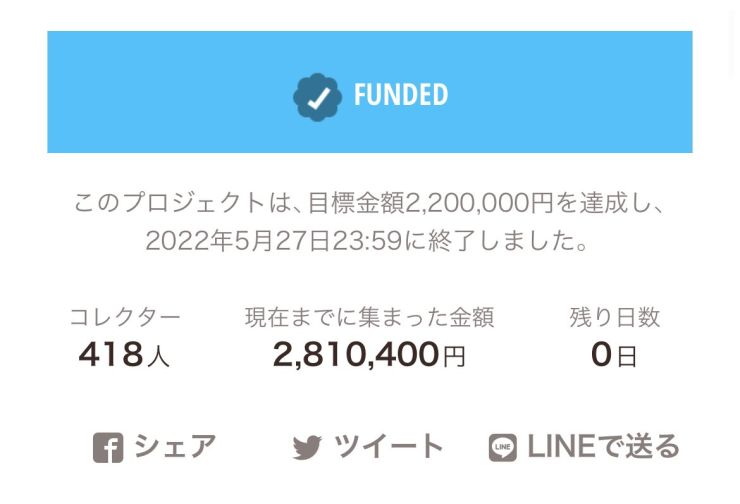Image resolution: width=740 pixels, height=504 pixels.
Task: Tweet using the ツイート link
Action: pyautogui.click(x=389, y=446)
